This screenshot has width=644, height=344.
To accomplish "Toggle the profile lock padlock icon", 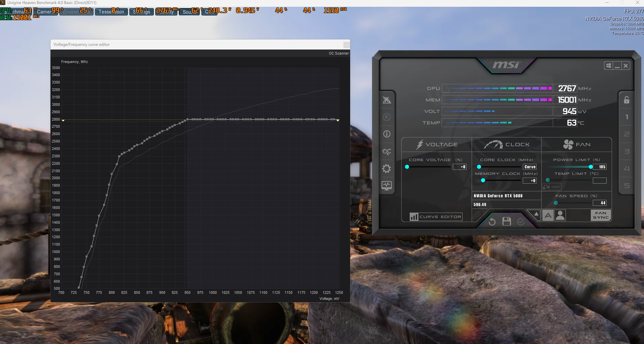I will pos(626,100).
